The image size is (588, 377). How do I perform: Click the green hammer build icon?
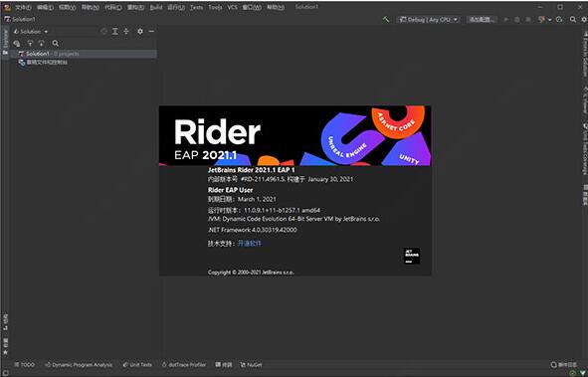386,19
